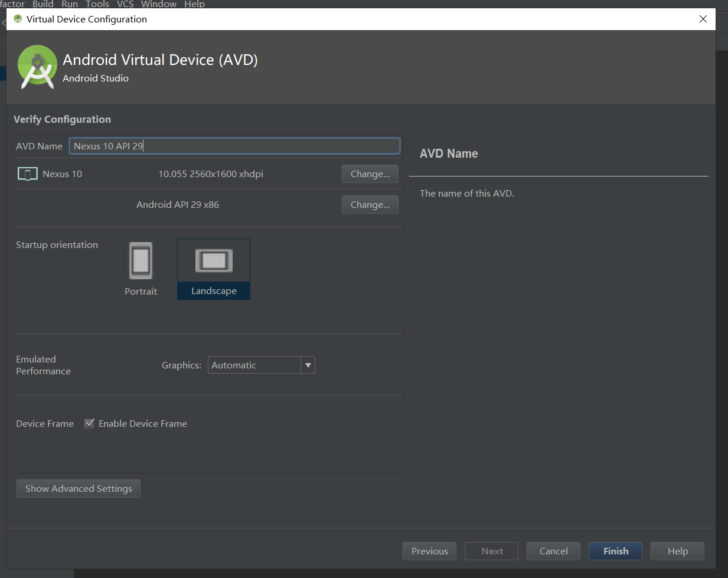Click the 'Android API 29 x86' system image text

coord(178,205)
